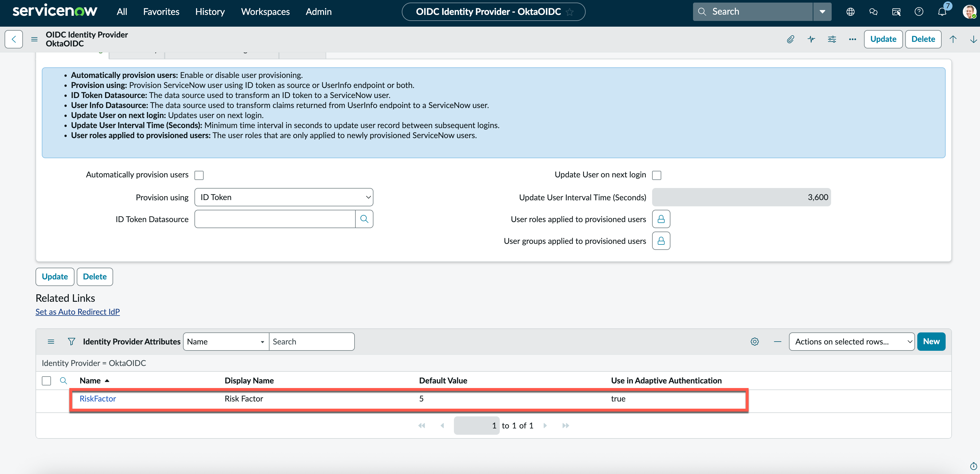Open the response time stopwatch icon

[973, 466]
